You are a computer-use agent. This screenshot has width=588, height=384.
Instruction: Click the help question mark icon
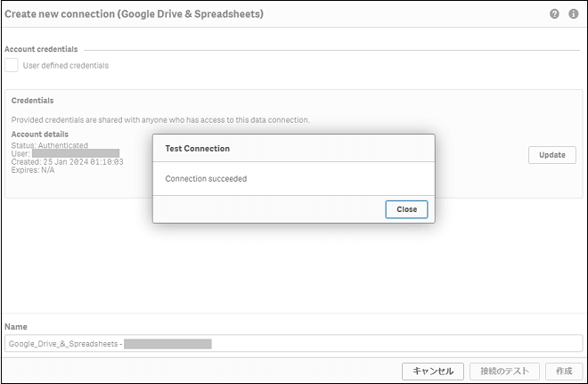555,15
